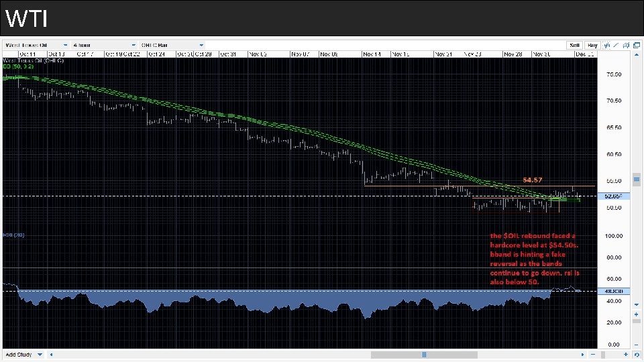
Task: Open the Add Study dropdown
Action: (23, 355)
